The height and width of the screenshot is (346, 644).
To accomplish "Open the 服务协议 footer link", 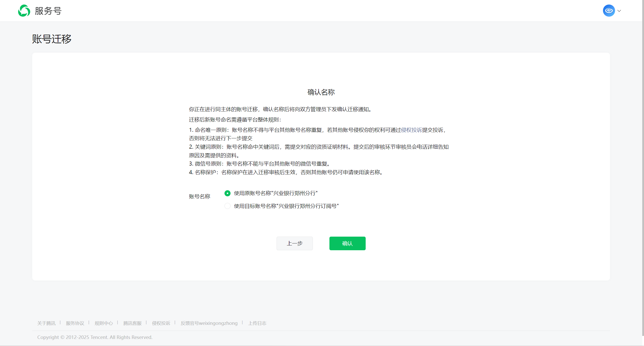I will [75, 323].
